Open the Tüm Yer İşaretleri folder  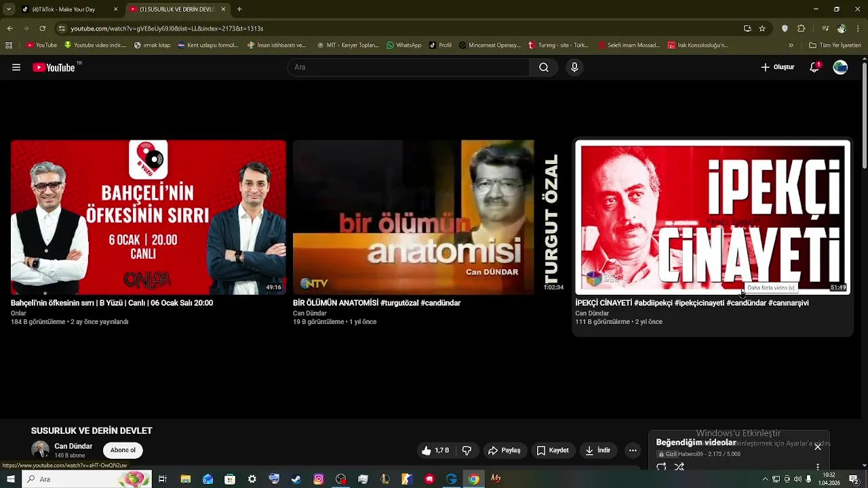click(x=835, y=45)
